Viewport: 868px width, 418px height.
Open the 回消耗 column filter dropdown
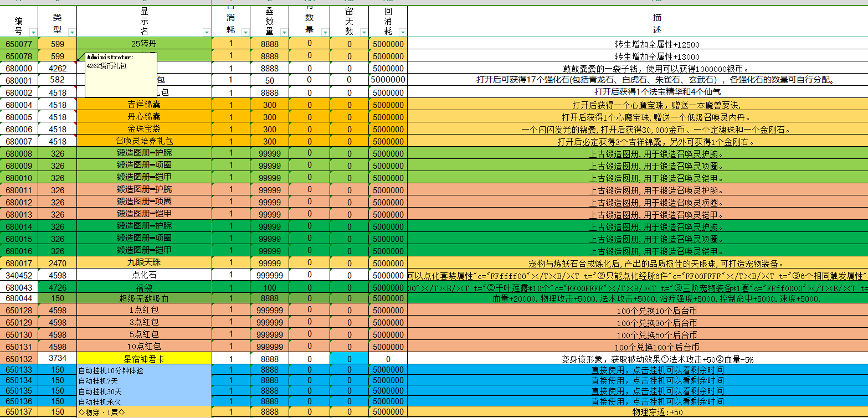(x=402, y=32)
